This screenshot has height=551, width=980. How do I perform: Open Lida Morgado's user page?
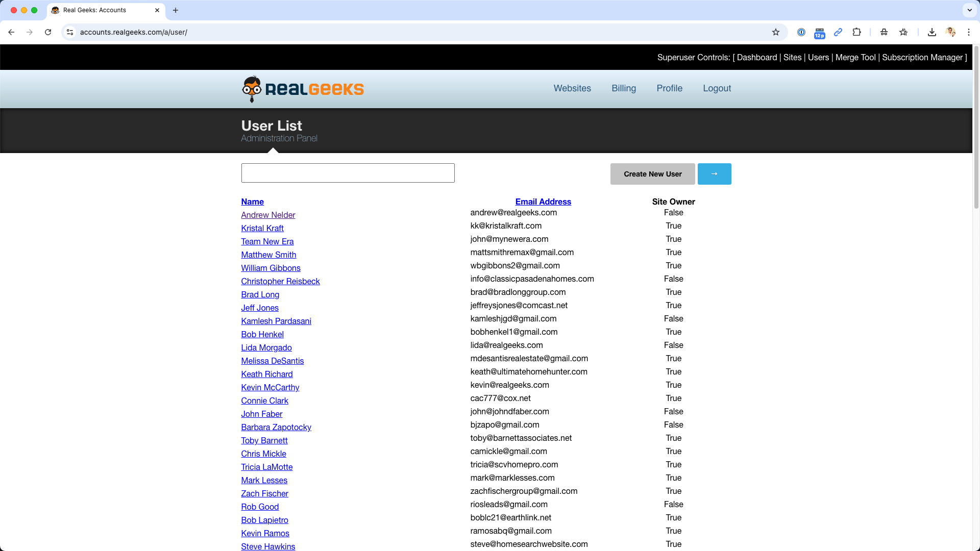click(x=266, y=348)
